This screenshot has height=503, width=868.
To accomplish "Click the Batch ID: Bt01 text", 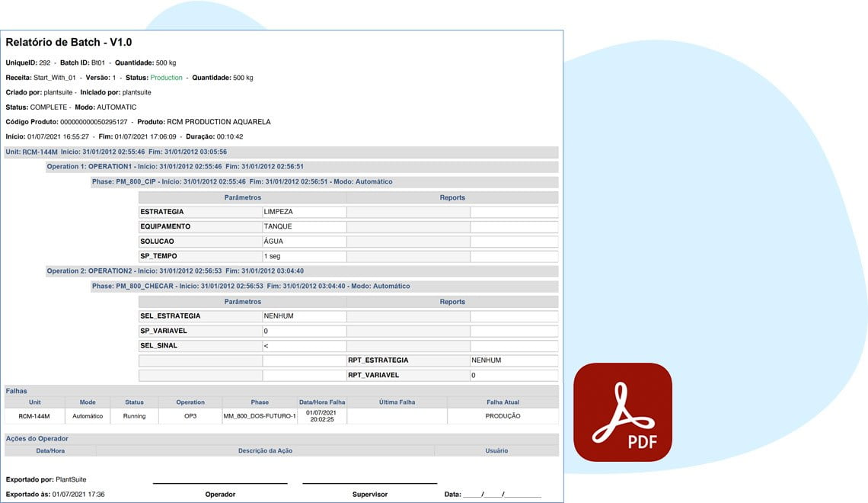I will 82,63.
